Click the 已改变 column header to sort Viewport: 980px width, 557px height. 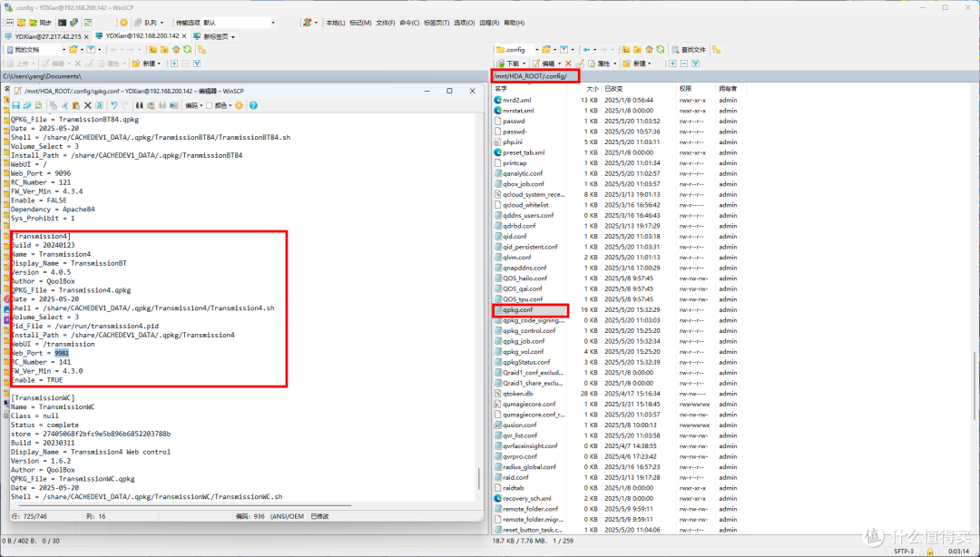pyautogui.click(x=613, y=89)
